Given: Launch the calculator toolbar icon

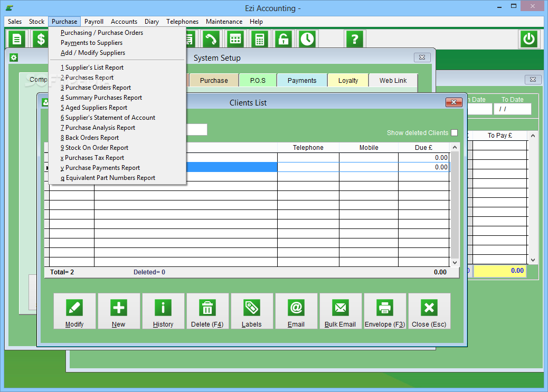Looking at the screenshot, I should pyautogui.click(x=259, y=39).
